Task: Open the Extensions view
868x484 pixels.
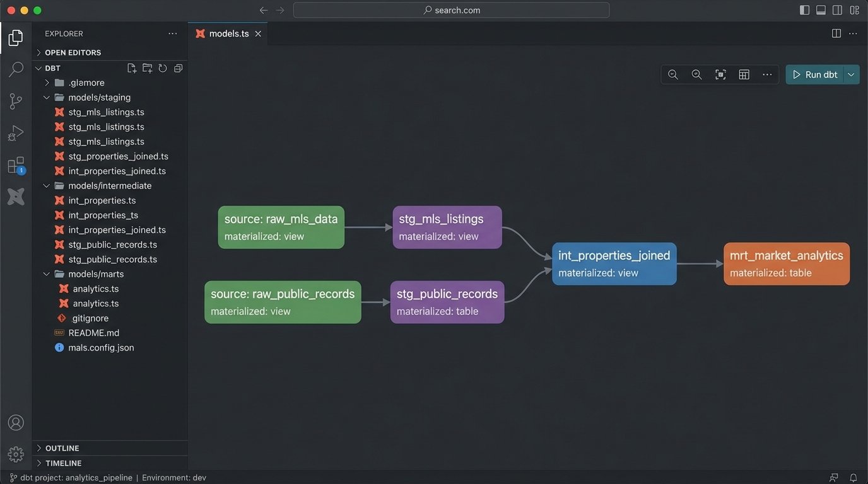Action: click(x=16, y=165)
